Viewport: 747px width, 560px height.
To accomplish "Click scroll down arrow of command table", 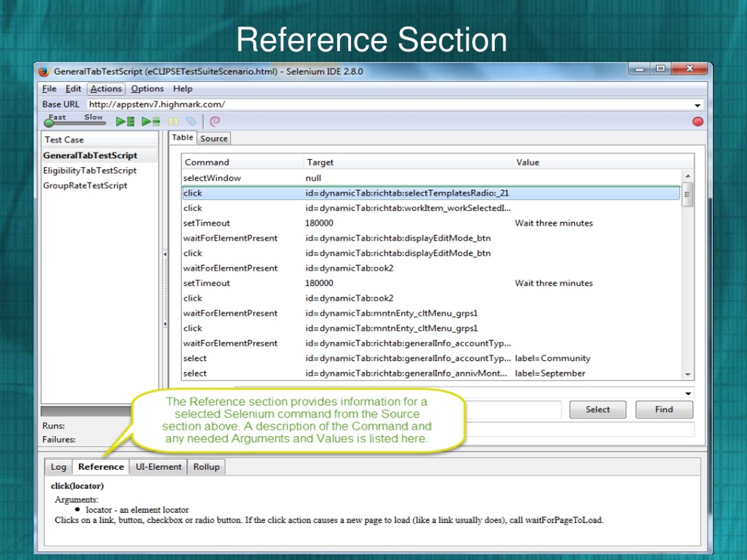I will 687,375.
